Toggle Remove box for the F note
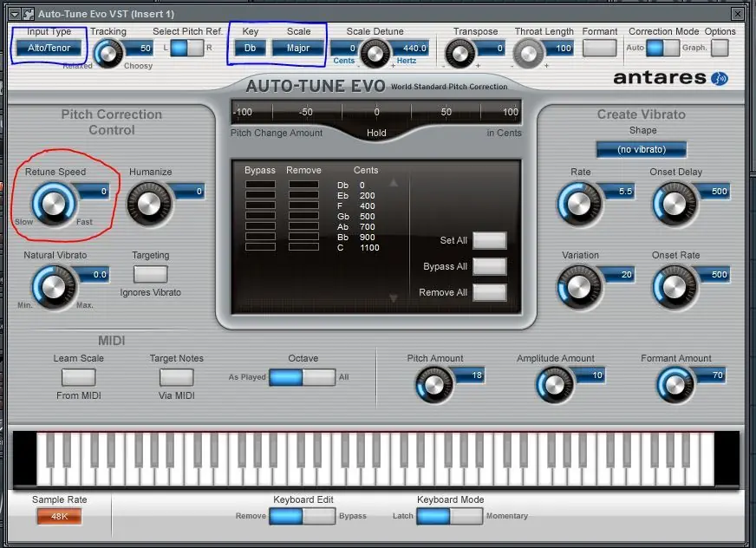 [303, 205]
